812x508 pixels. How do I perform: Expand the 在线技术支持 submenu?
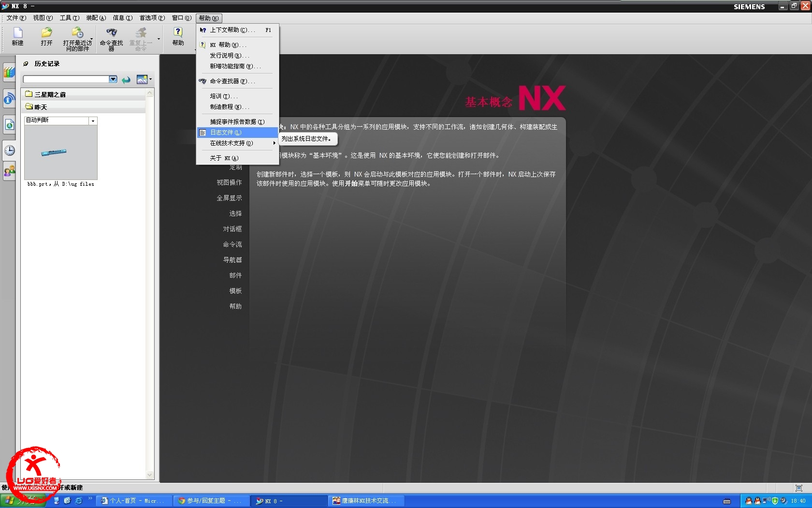(x=237, y=143)
